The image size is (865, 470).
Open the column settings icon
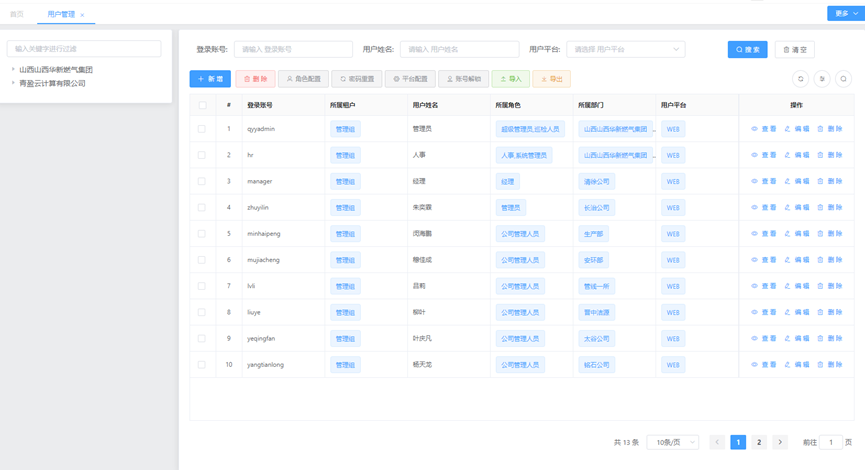[822, 79]
